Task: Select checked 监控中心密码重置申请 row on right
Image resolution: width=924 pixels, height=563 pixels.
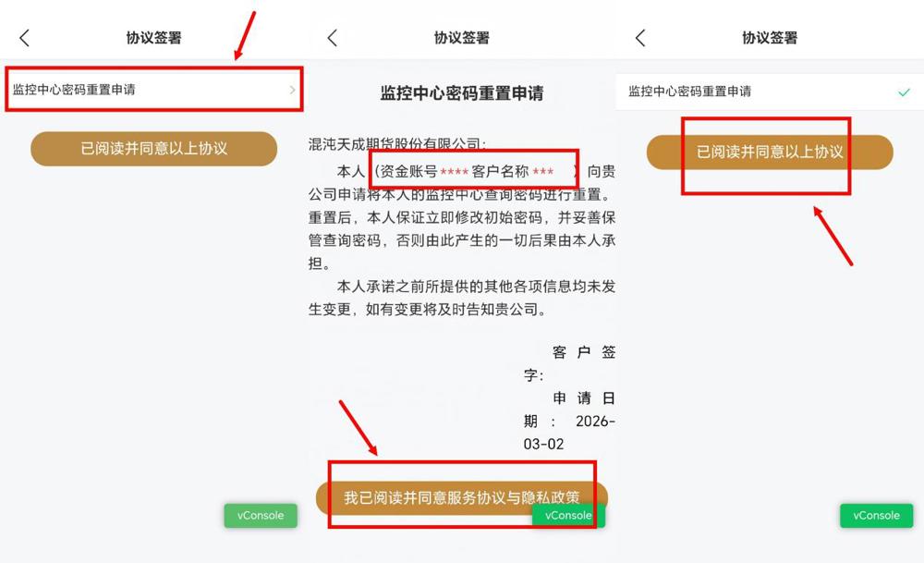Action: (x=770, y=92)
